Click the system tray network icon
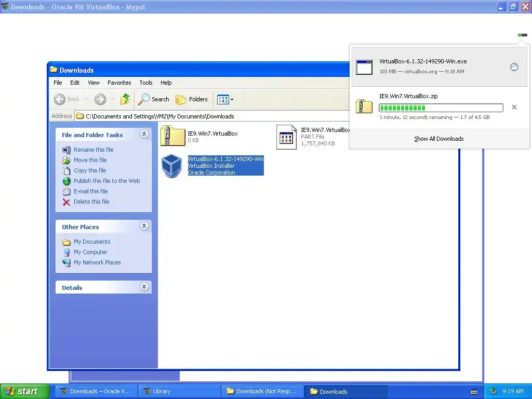 (x=493, y=391)
